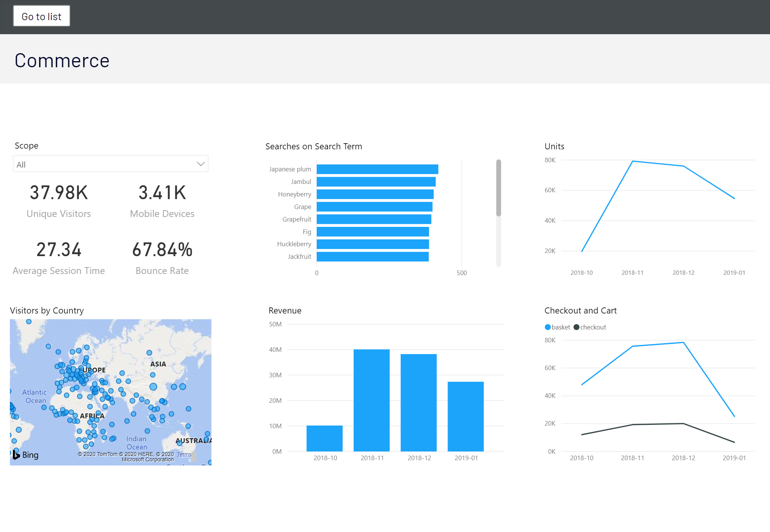Toggle the checkout legend marker
This screenshot has height=532, width=770.
[x=576, y=327]
